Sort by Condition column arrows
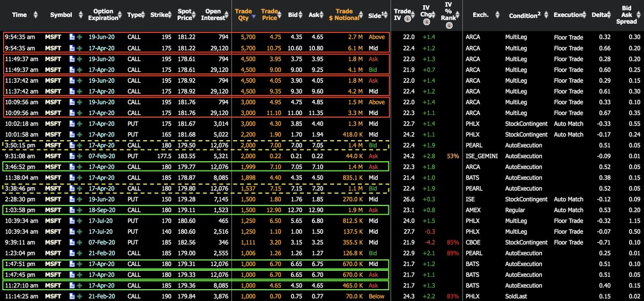Viewport: 644px width, 301px height. pos(545,15)
